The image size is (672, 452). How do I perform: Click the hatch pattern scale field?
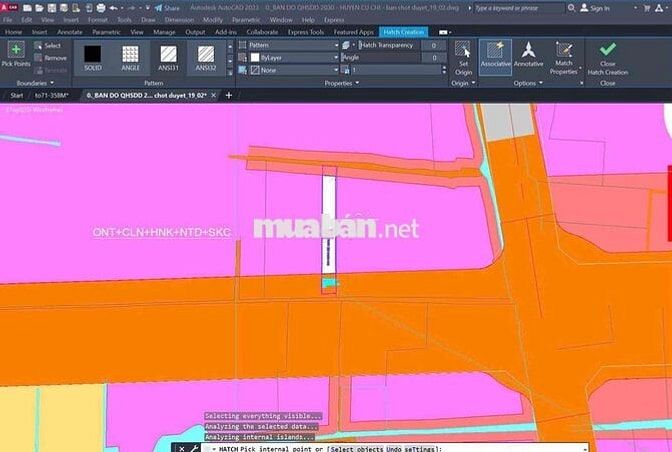(396, 70)
